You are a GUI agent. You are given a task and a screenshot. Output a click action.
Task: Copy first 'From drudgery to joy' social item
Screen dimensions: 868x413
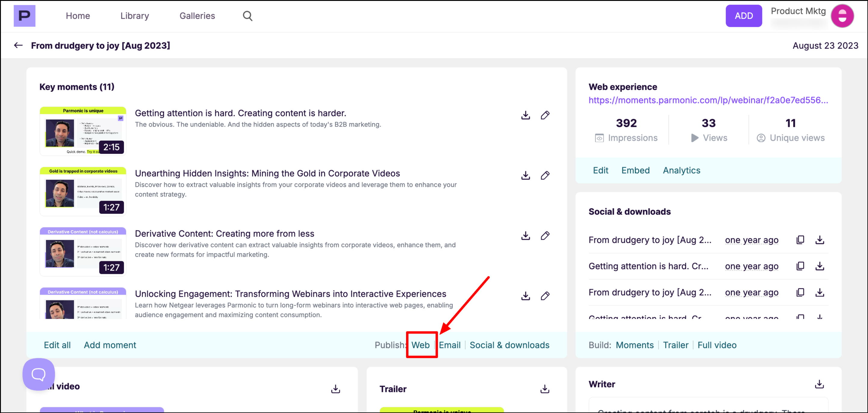(800, 240)
